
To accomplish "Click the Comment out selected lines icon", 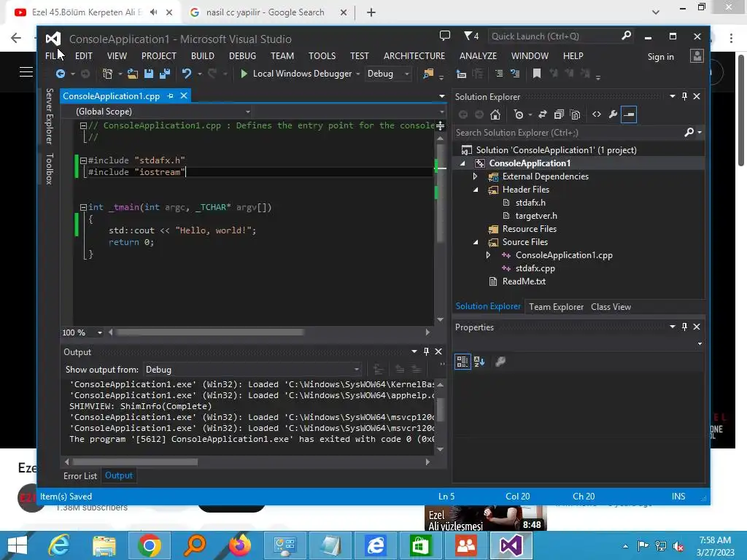I will click(x=499, y=74).
